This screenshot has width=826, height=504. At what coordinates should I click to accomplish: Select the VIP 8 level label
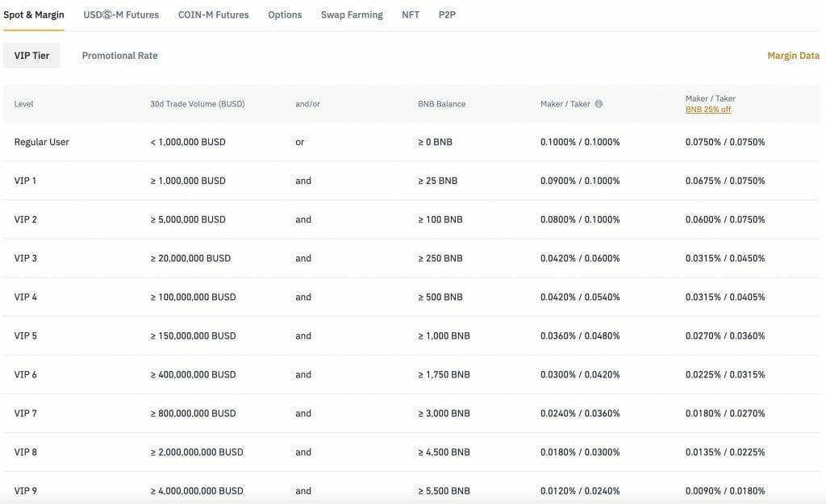click(25, 452)
